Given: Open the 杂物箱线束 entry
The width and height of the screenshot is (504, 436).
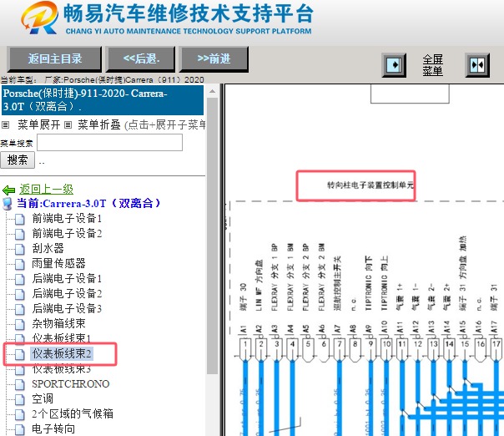Looking at the screenshot, I should point(58,323).
